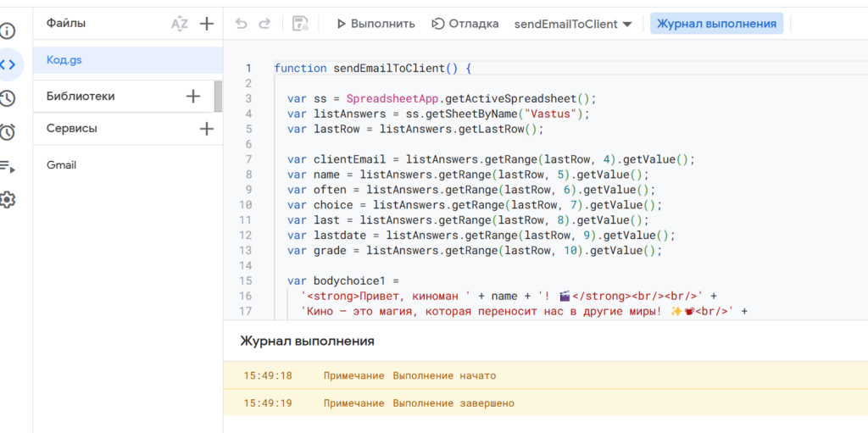Click the sidebar panel scrollbar handle
The image size is (868, 433).
tap(219, 97)
